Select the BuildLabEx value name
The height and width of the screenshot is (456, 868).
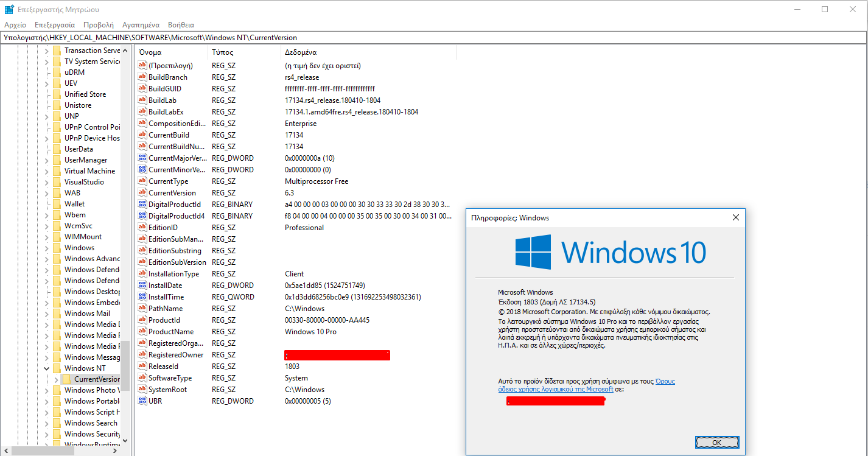pos(166,112)
